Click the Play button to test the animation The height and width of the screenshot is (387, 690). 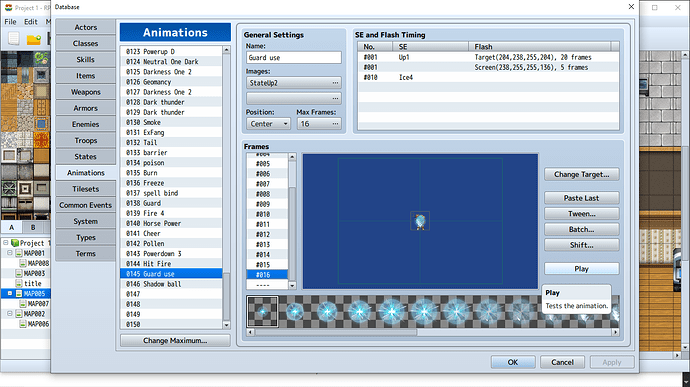(x=581, y=269)
